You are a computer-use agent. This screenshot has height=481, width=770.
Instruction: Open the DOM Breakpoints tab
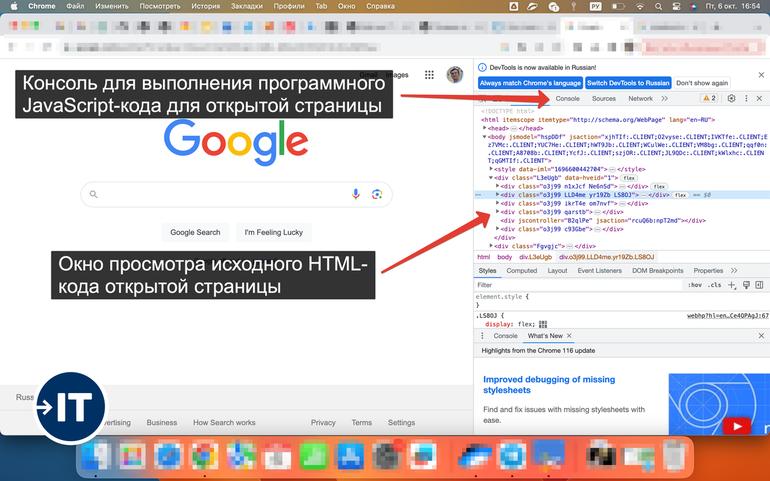click(x=658, y=271)
